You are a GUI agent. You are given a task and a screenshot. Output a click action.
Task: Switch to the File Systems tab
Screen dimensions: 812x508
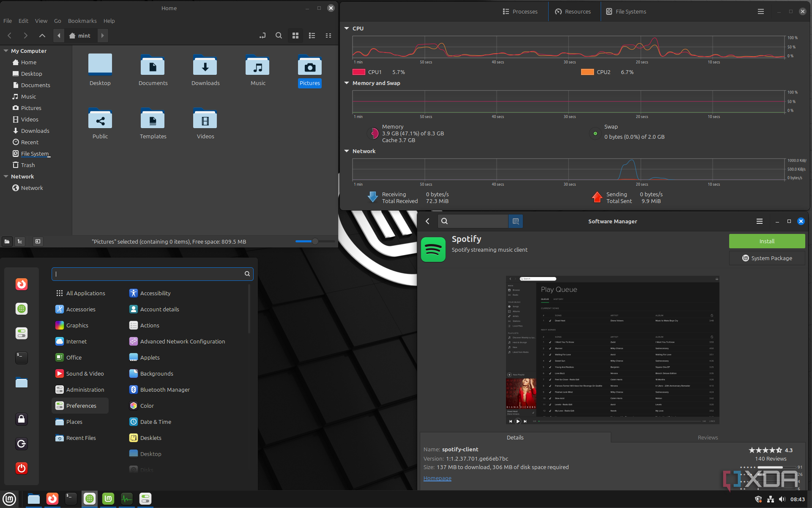[x=626, y=11]
